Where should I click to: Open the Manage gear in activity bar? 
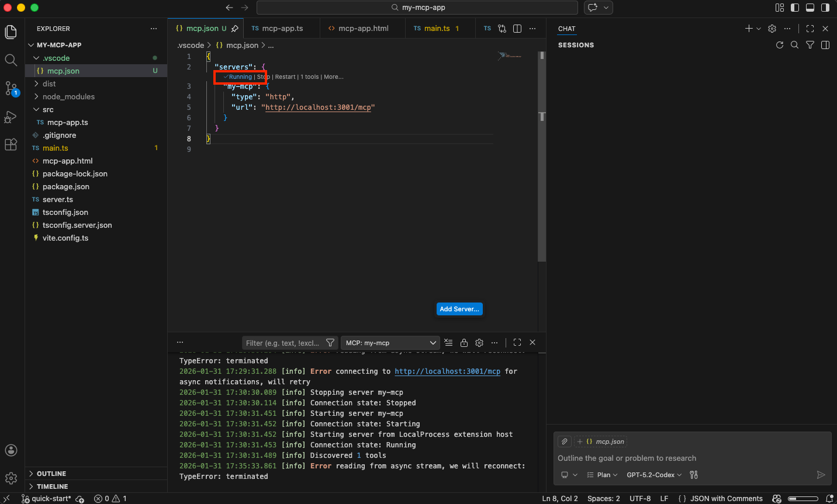pyautogui.click(x=11, y=479)
